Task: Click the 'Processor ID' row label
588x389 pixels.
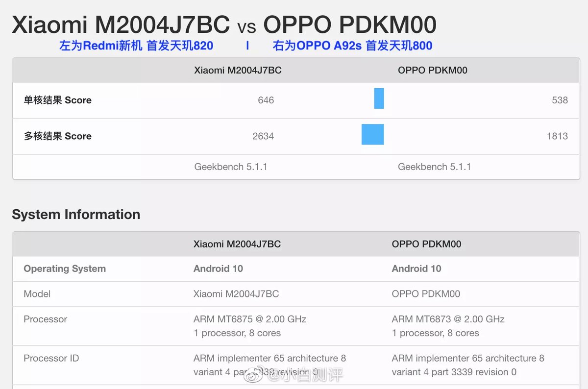Action: click(x=51, y=359)
